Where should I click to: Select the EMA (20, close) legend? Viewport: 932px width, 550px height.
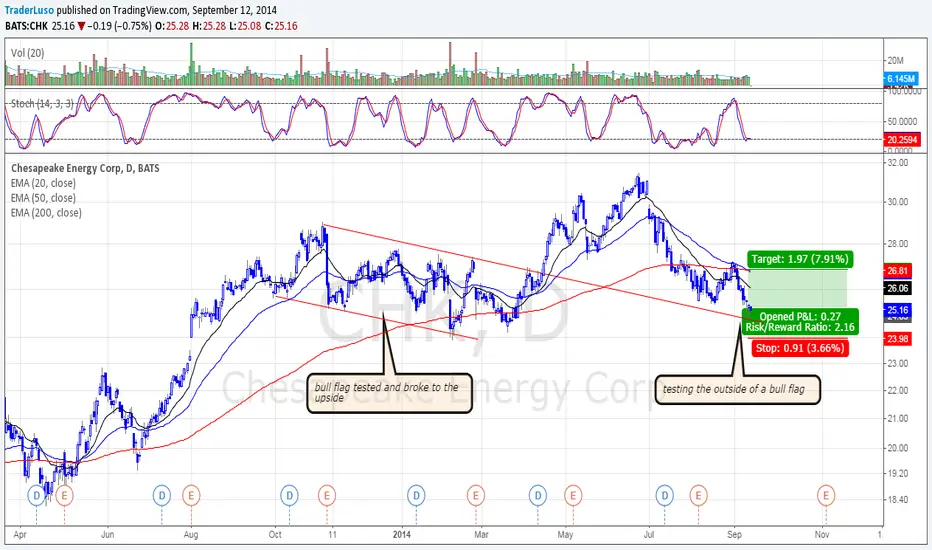[x=43, y=183]
